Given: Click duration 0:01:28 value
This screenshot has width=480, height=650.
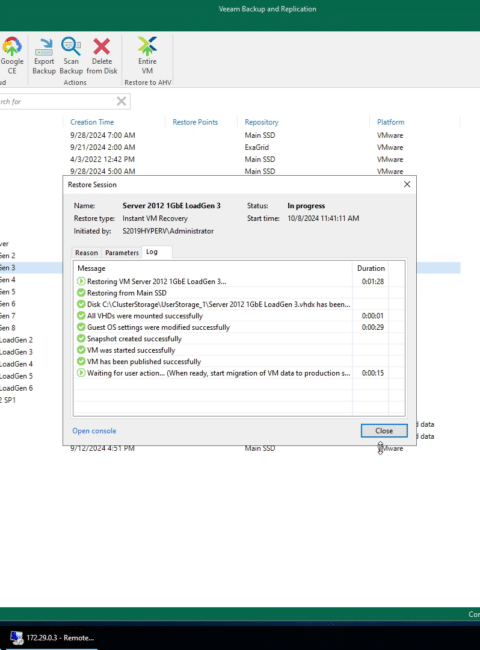Looking at the screenshot, I should point(373,281).
